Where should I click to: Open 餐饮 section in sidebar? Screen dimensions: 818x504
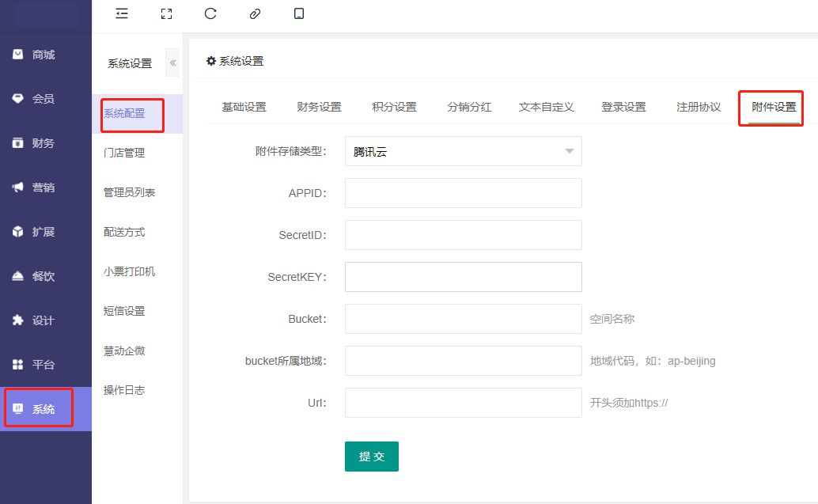44,277
